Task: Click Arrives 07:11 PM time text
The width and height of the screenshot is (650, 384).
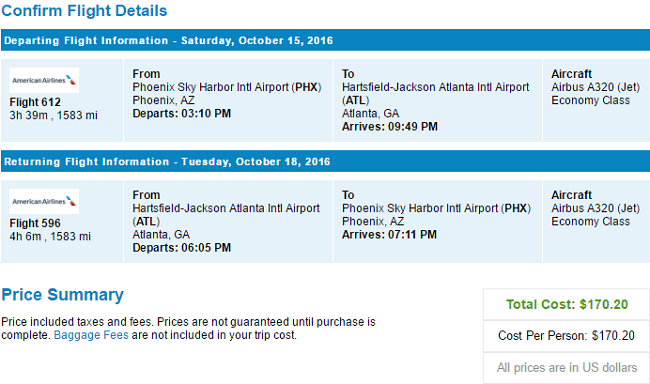Action: [x=389, y=235]
